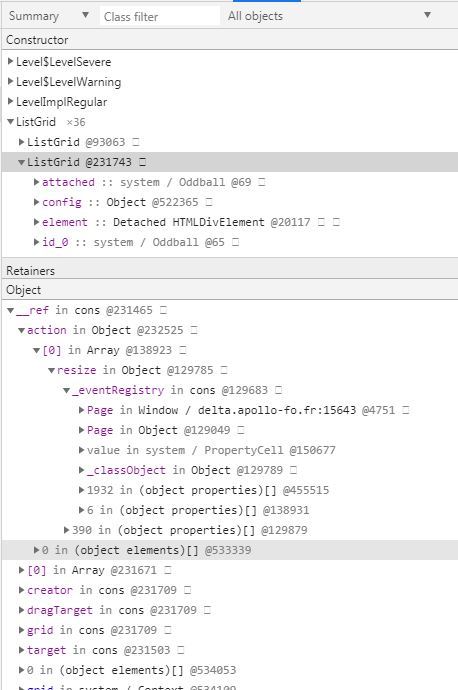This screenshot has width=458, height=690.
Task: Click the square icon after Object @129049
Action: pyautogui.click(x=241, y=430)
